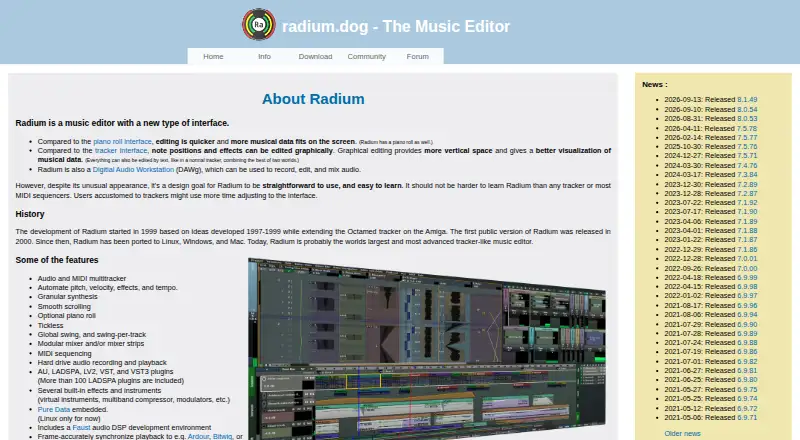Image resolution: width=800 pixels, height=440 pixels.
Task: Select the MIDI sequencing list item
Action: click(x=64, y=354)
